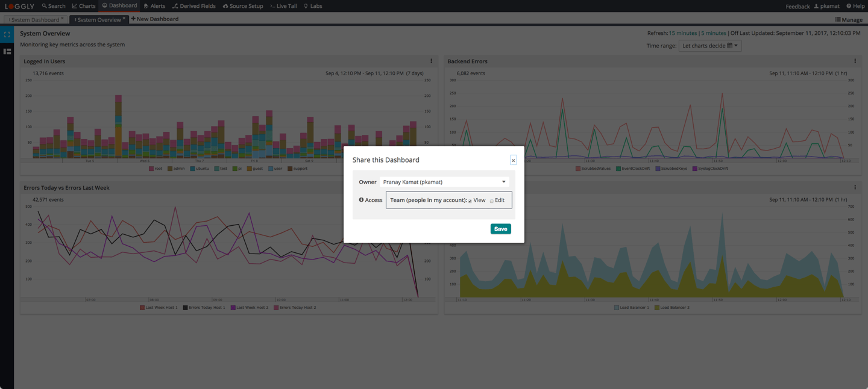Enable the Team Edit checkbox

(x=492, y=201)
